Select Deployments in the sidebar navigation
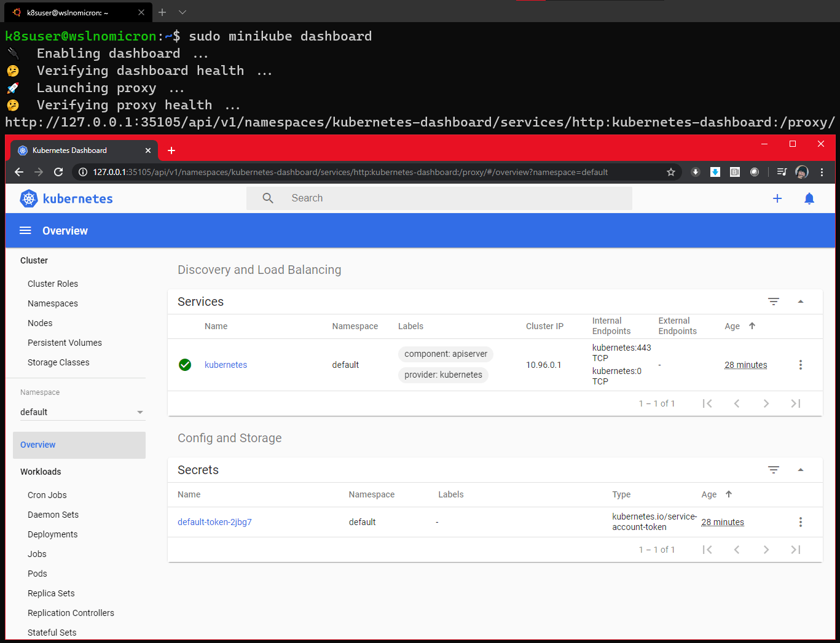This screenshot has height=643, width=840. click(x=52, y=534)
